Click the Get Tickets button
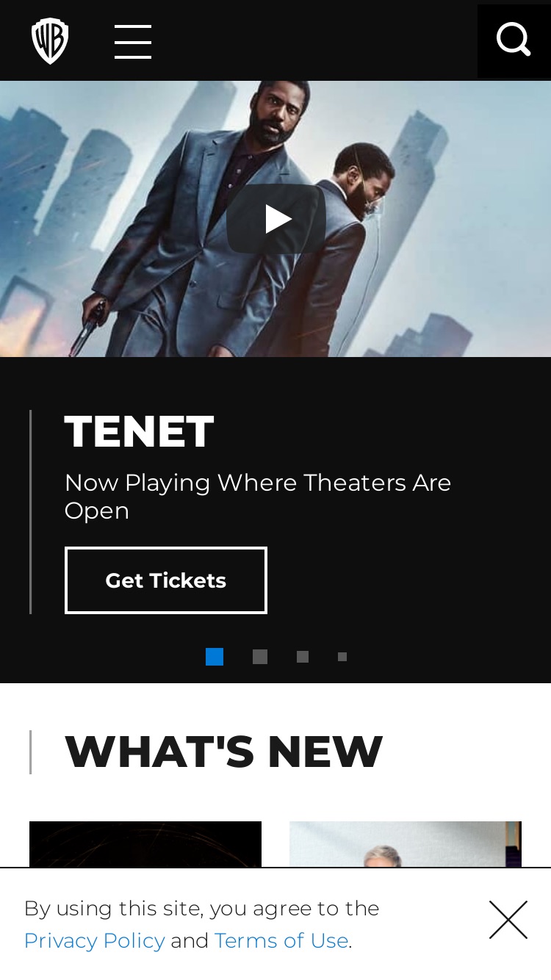This screenshot has width=551, height=980. [x=166, y=580]
